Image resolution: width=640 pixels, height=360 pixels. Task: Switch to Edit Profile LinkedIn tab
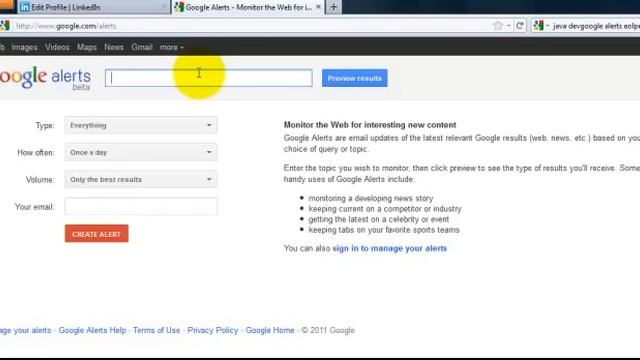pos(94,7)
